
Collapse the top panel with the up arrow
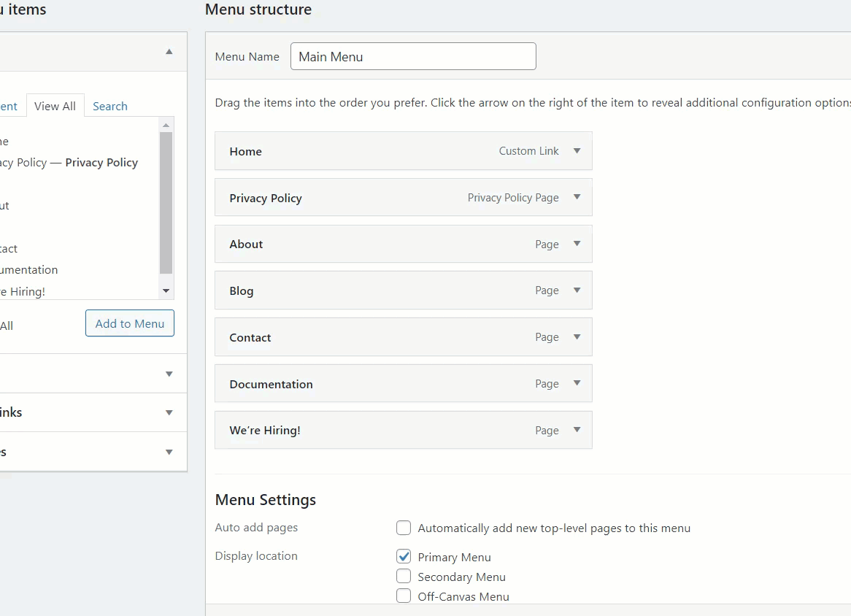(x=169, y=52)
